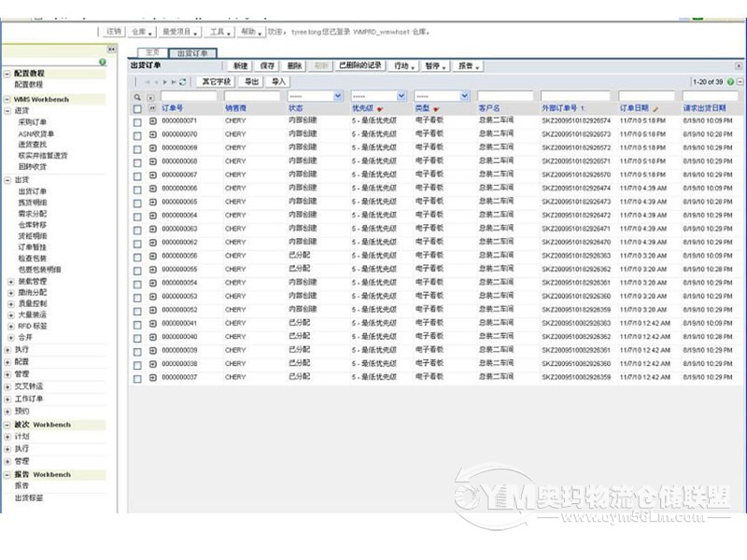Click the 订单号 filter input field
The image size is (747, 560).
tap(189, 96)
